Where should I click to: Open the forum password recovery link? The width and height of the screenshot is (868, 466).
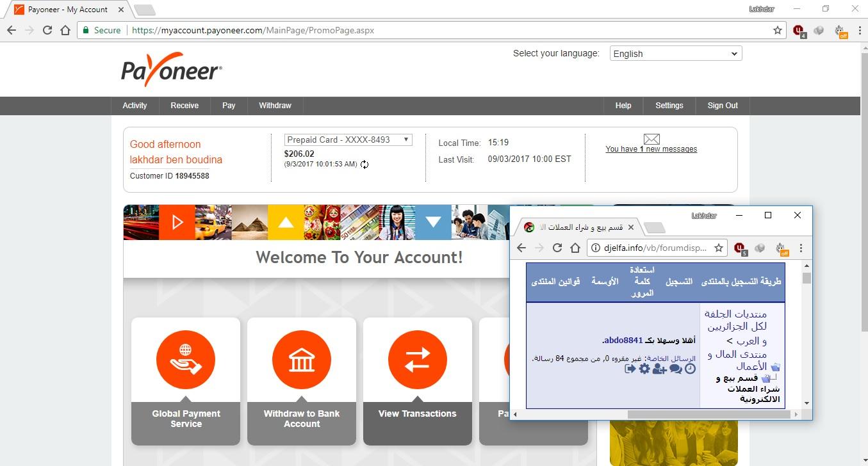[x=642, y=282]
